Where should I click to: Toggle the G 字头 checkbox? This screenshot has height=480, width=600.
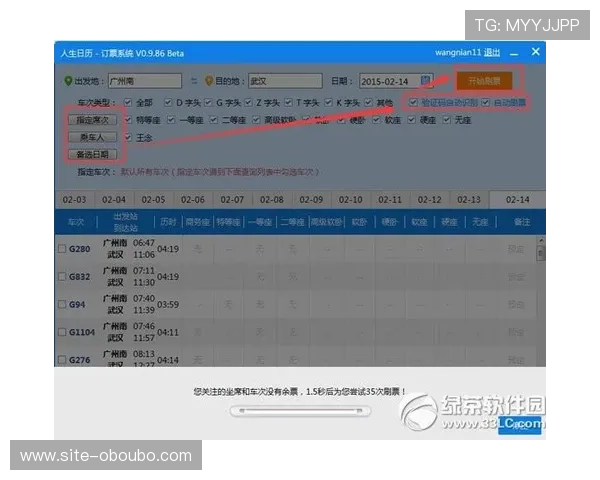tap(208, 102)
